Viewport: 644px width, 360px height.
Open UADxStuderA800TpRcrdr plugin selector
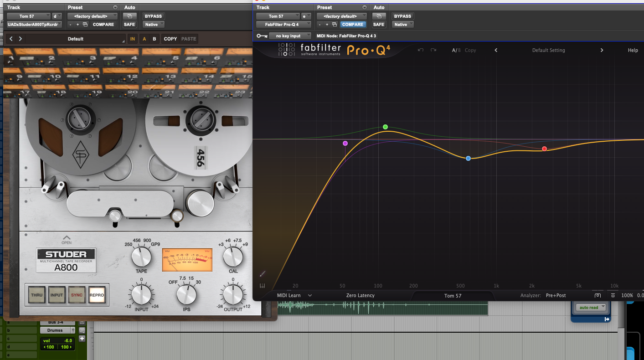pyautogui.click(x=35, y=25)
